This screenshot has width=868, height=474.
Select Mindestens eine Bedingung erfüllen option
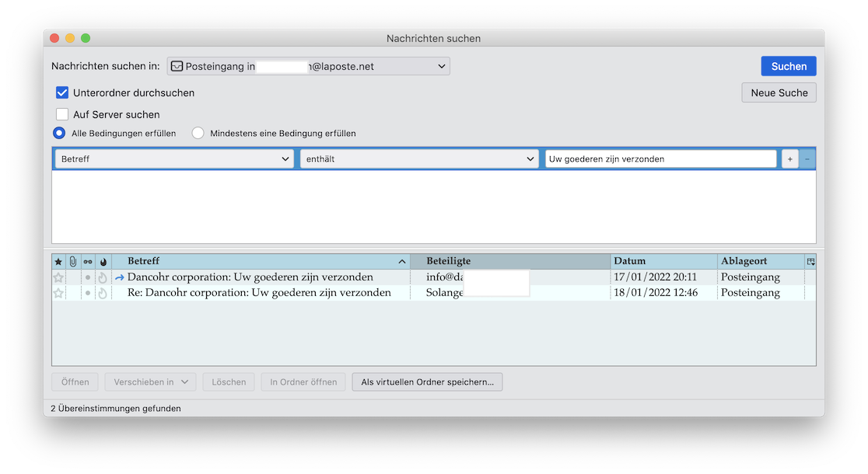(198, 134)
